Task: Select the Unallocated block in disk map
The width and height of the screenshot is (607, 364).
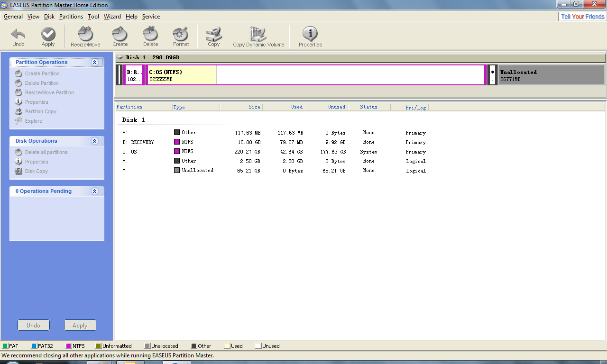Action: [552, 75]
